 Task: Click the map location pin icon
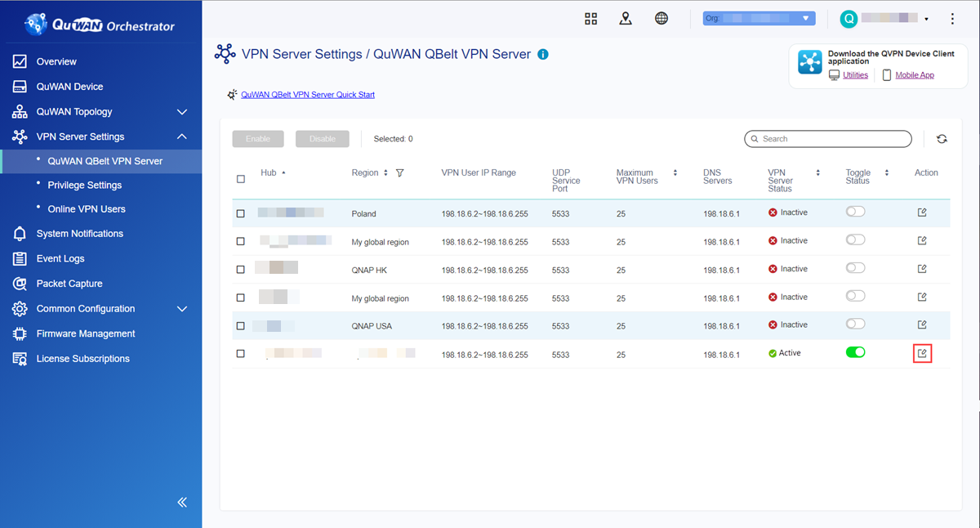coord(626,19)
